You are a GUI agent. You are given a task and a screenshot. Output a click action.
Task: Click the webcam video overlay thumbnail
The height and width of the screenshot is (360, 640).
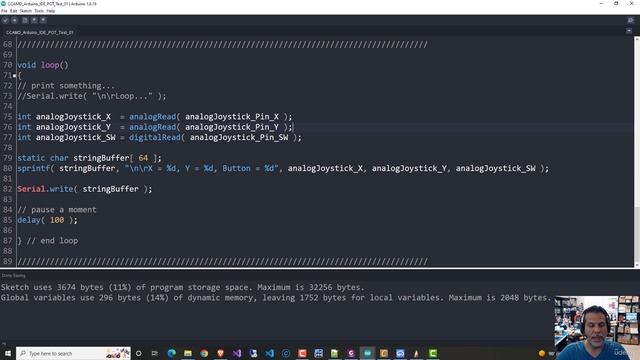pyautogui.click(x=597, y=328)
